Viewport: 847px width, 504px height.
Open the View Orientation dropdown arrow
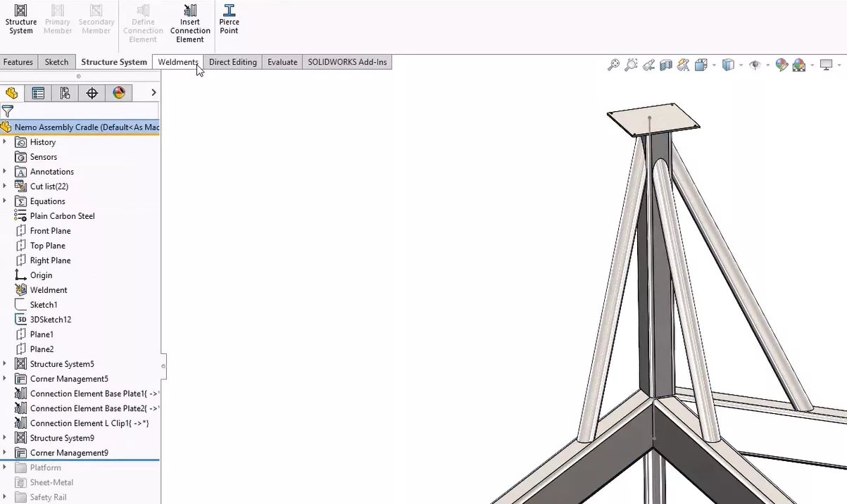click(x=714, y=65)
